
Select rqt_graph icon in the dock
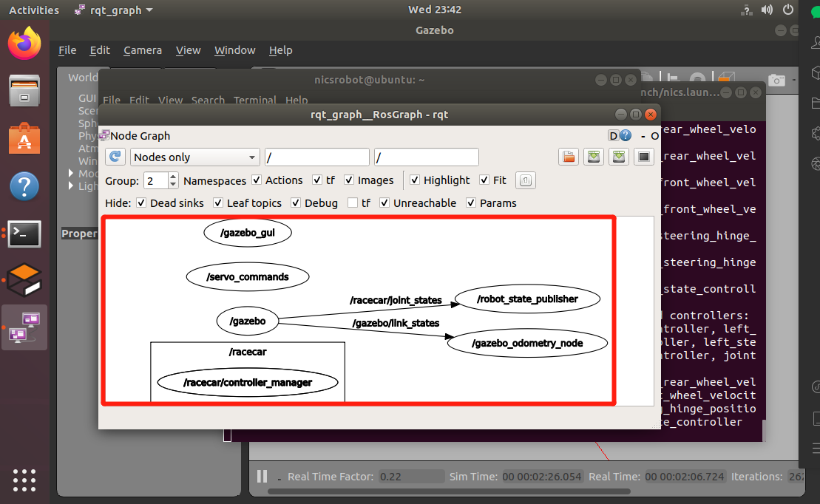coord(24,327)
